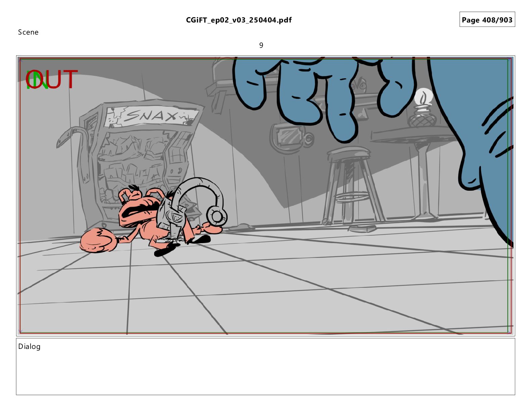Viewport: 532px width, 411px height.
Task: Click the SNAX sign on the vending machine
Action: click(x=152, y=116)
